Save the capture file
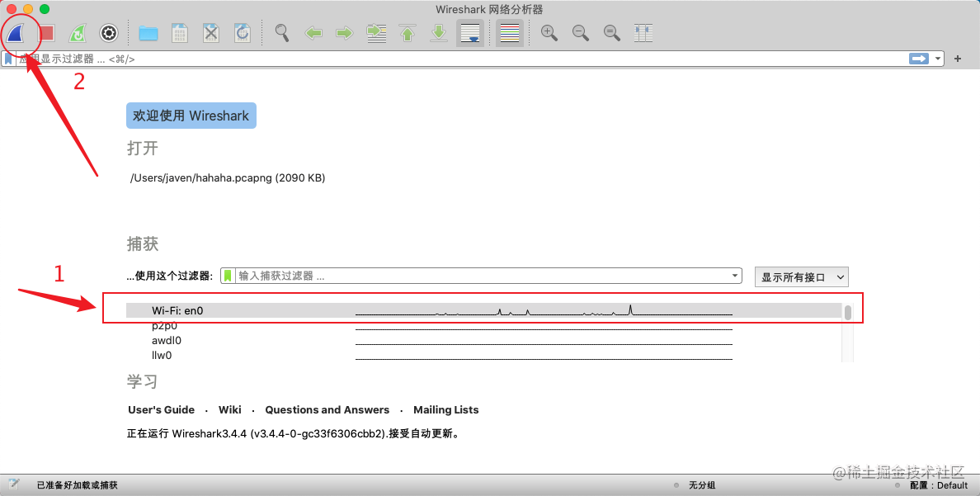Viewport: 980px width, 496px height. 180,32
